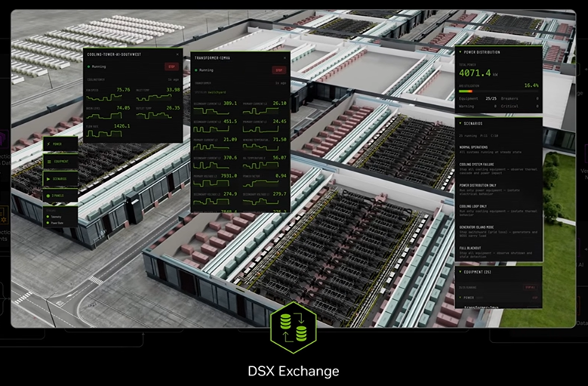
Task: Close the Cooling-Tower-A1-Southwest panel
Action: [178, 54]
